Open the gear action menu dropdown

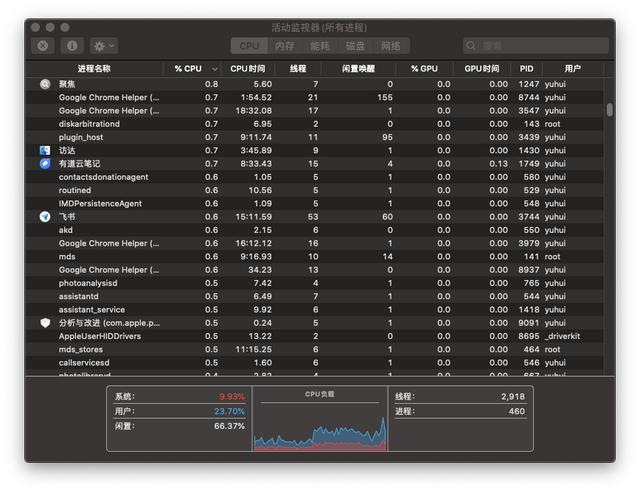click(103, 46)
